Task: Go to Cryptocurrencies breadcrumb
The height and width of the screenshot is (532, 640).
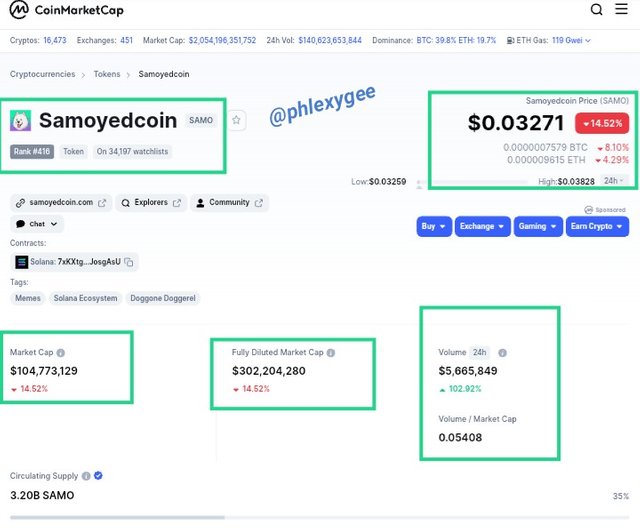Action: [x=42, y=74]
